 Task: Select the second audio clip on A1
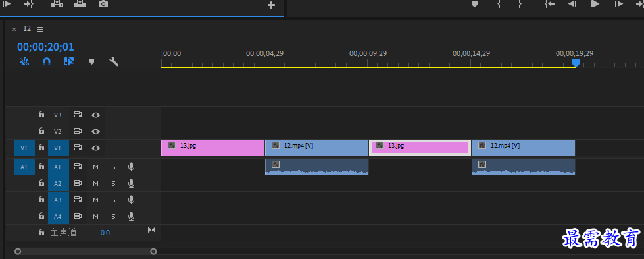(x=523, y=166)
